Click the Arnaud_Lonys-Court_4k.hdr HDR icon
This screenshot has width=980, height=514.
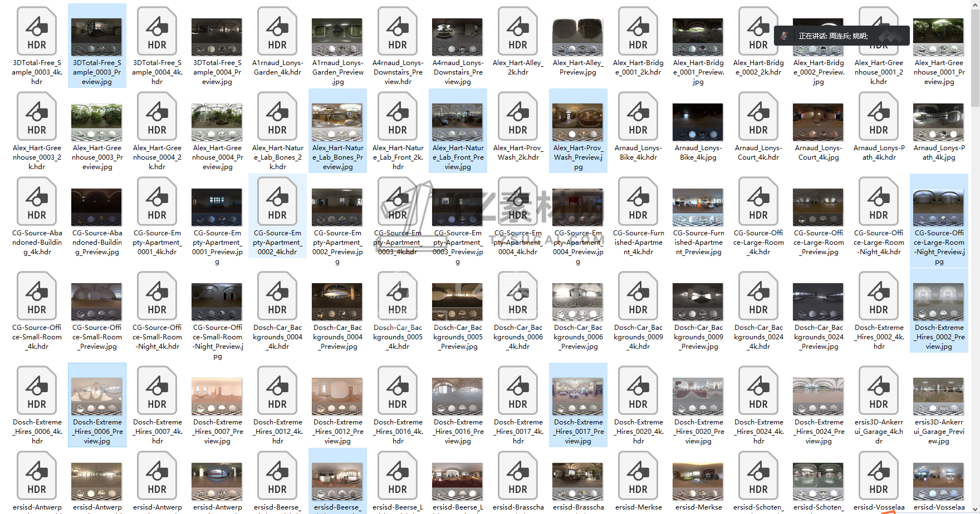758,116
